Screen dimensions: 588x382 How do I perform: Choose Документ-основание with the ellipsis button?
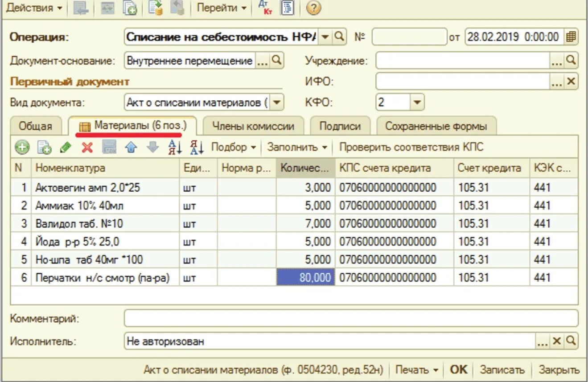(263, 61)
